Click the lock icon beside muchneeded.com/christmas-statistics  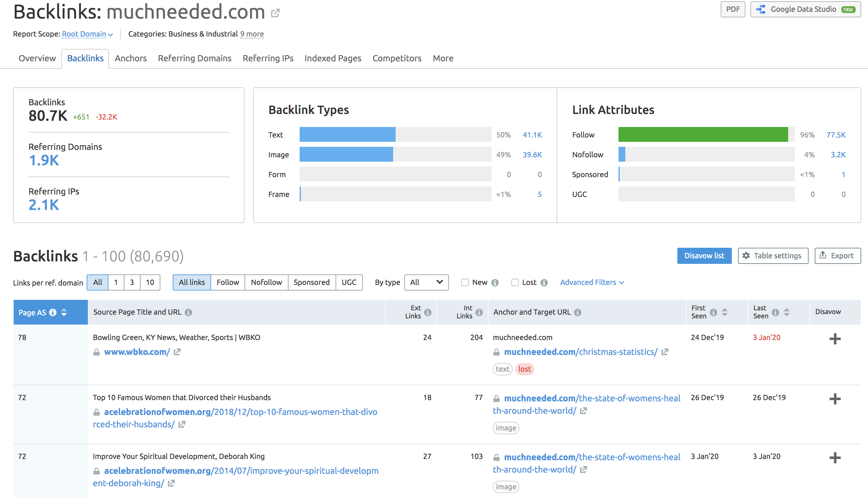[x=497, y=352]
